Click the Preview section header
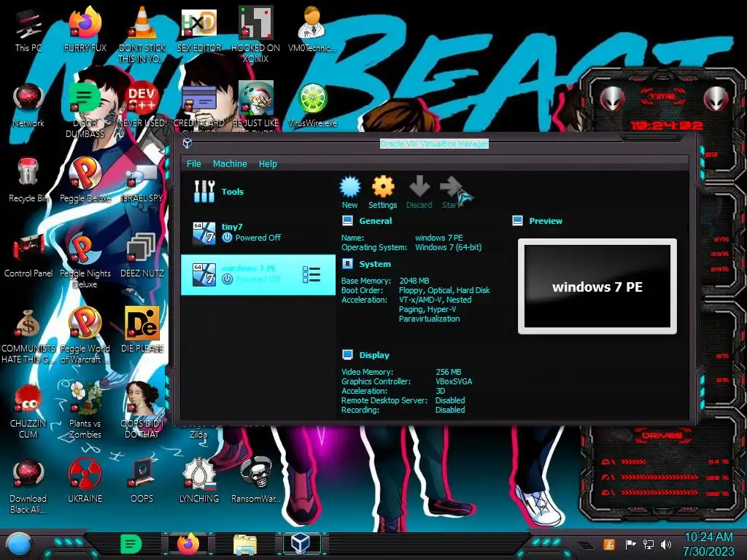This screenshot has width=747, height=560. pos(546,221)
